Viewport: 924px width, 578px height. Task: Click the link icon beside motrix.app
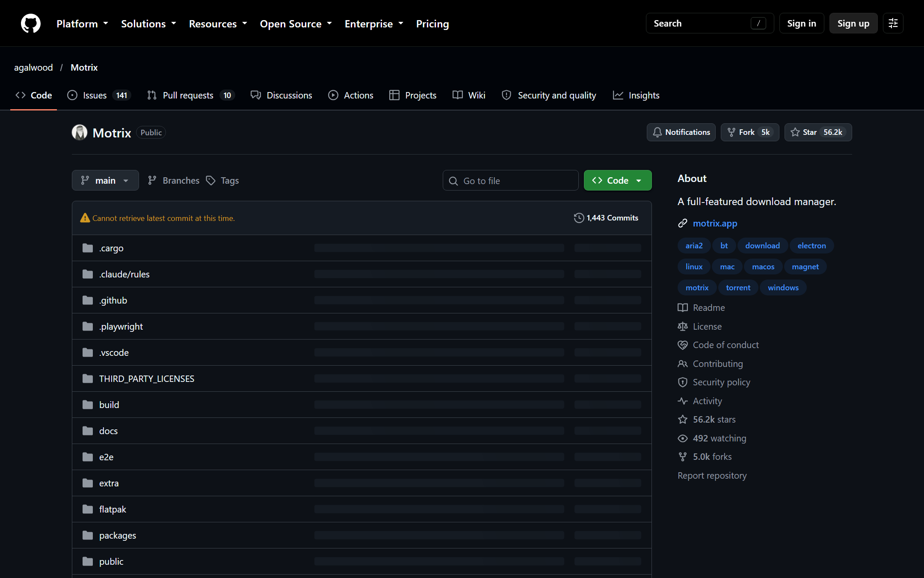point(683,223)
